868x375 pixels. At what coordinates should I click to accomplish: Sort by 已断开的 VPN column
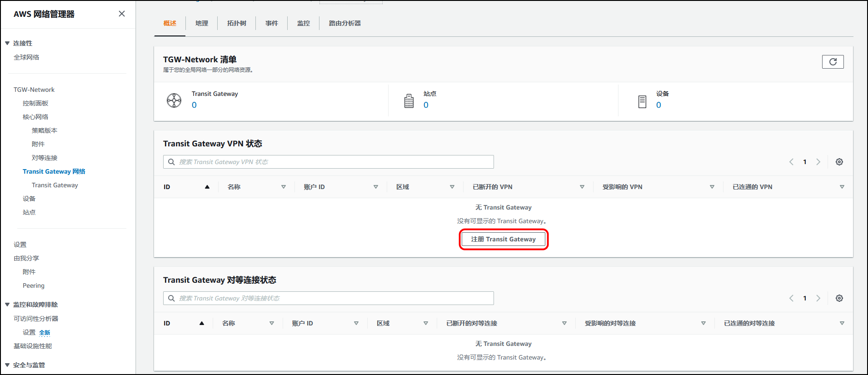[582, 187]
